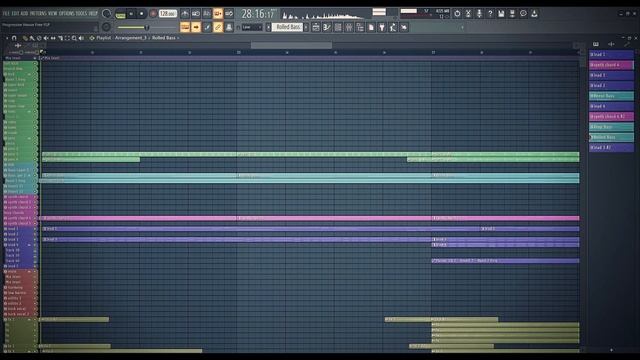This screenshot has height=360, width=640.
Task: Open the Channel rack view
Action: pyautogui.click(x=338, y=27)
